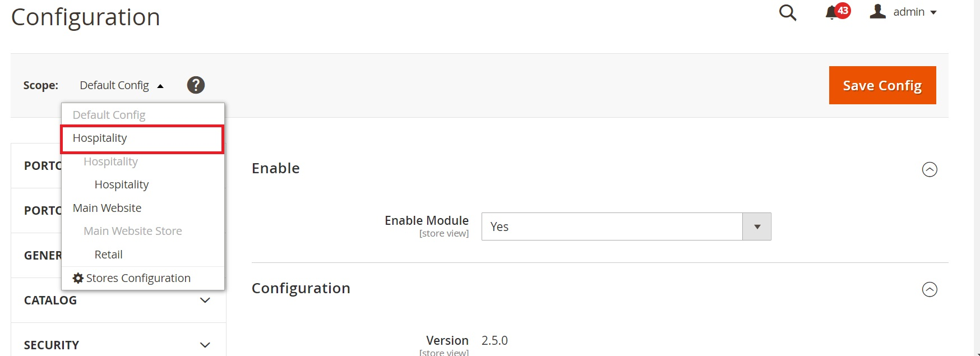Click the scope help question mark icon
980x356 pixels.
[196, 85]
